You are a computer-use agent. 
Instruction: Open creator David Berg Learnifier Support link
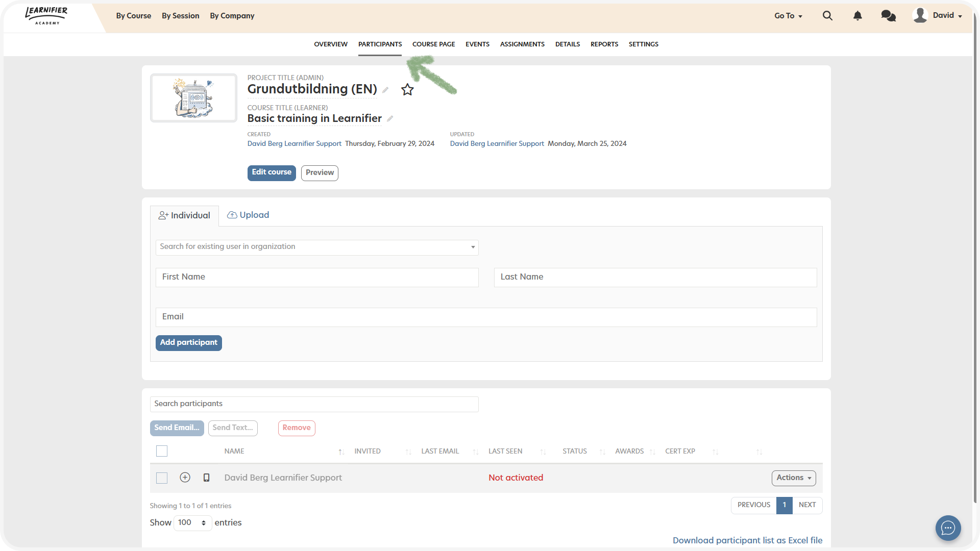point(294,144)
